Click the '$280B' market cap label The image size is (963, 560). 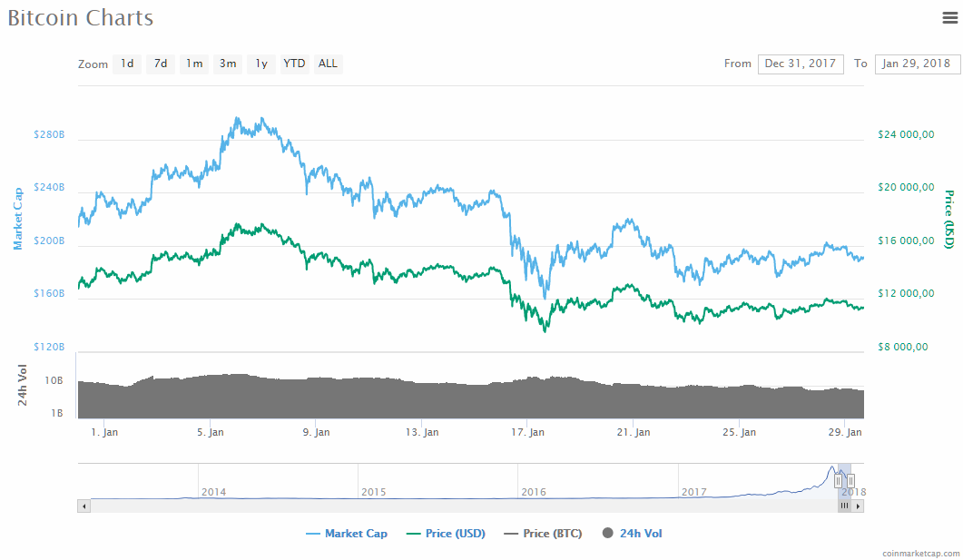[x=49, y=134]
